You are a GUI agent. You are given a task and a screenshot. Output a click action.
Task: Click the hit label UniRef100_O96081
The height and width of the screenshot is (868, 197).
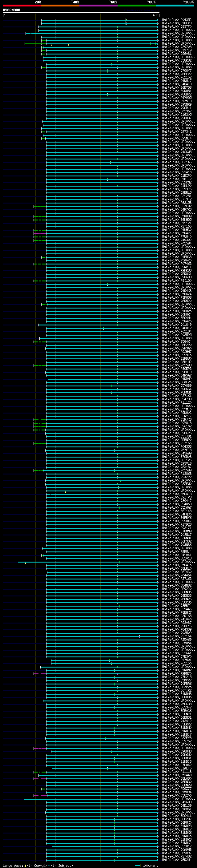click(x=177, y=54)
